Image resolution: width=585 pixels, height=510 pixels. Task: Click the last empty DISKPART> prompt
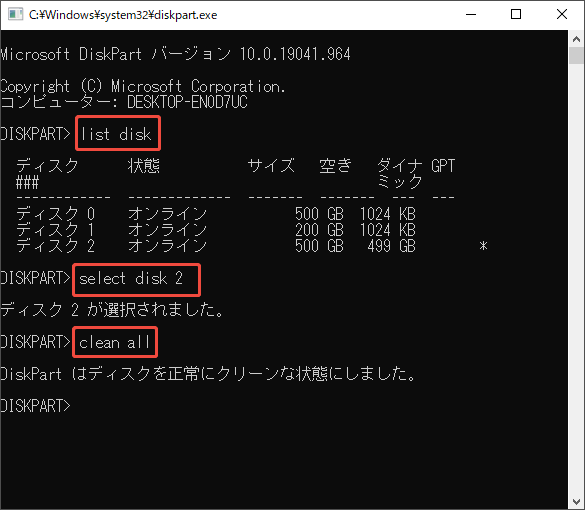(35, 406)
